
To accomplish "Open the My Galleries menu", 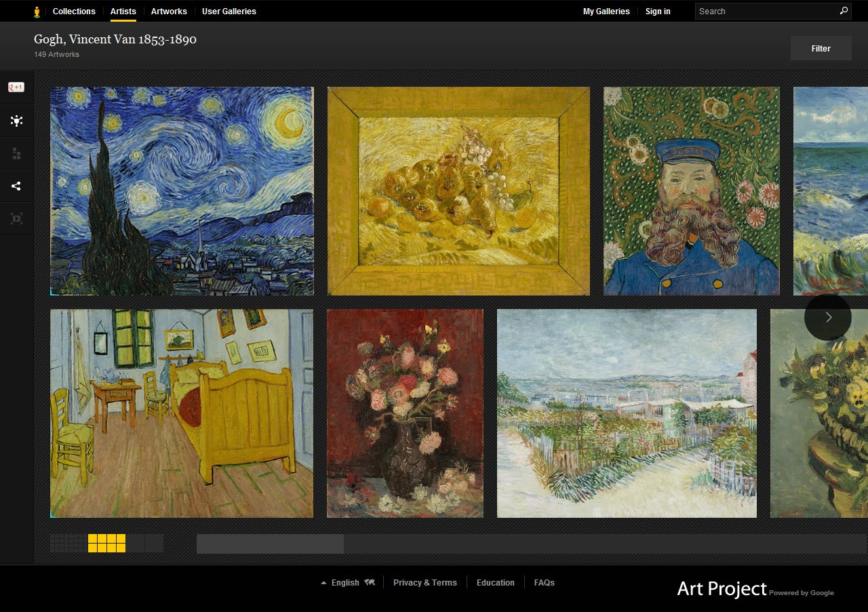I will (606, 12).
